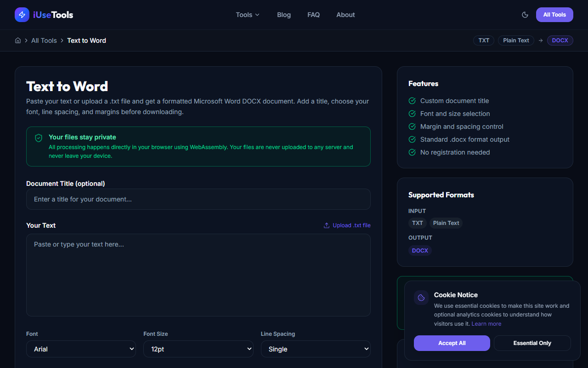
Task: Click the All Tools button in the header
Action: pos(554,14)
